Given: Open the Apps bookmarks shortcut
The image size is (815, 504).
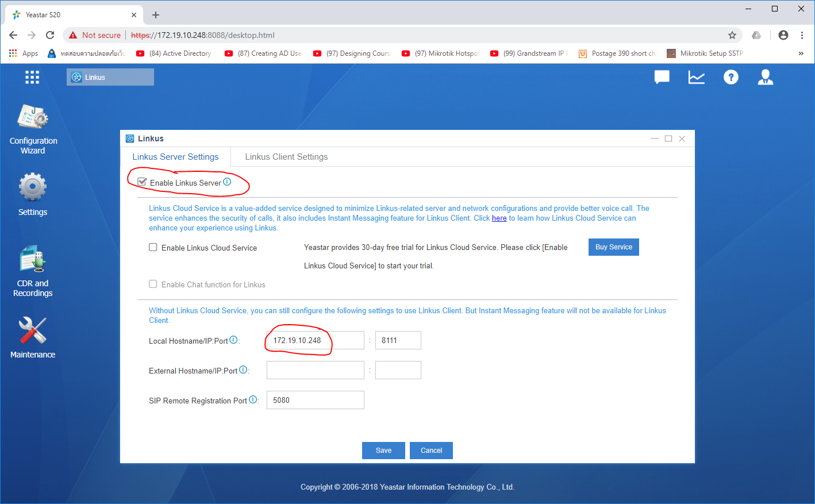Looking at the screenshot, I should (x=24, y=53).
